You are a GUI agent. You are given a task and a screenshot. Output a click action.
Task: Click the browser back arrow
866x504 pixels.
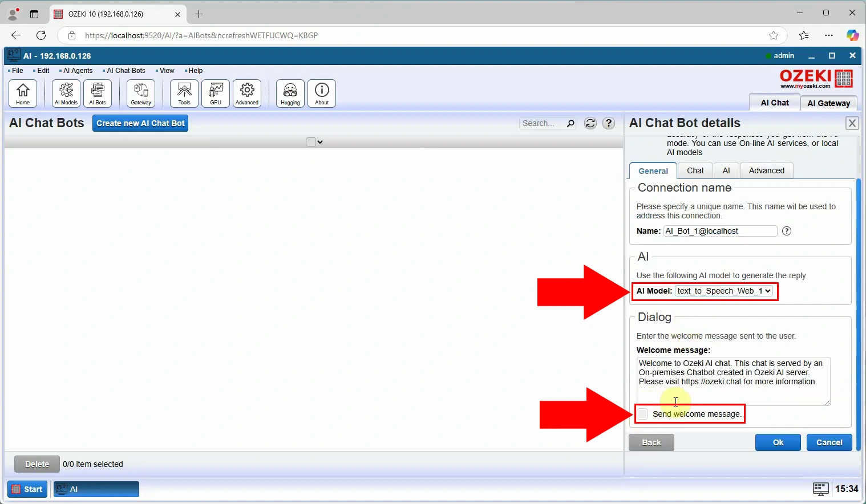(16, 35)
